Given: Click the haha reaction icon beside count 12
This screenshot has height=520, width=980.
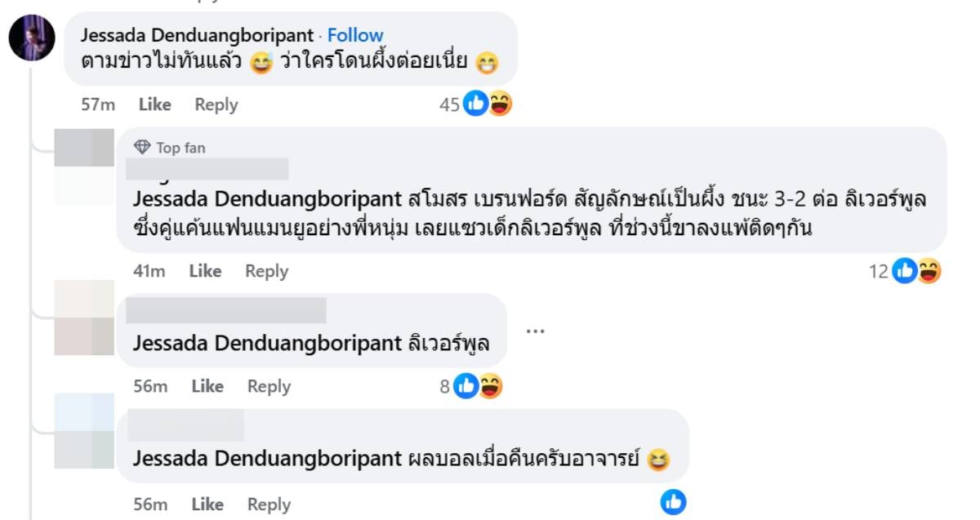Looking at the screenshot, I should pos(929,270).
